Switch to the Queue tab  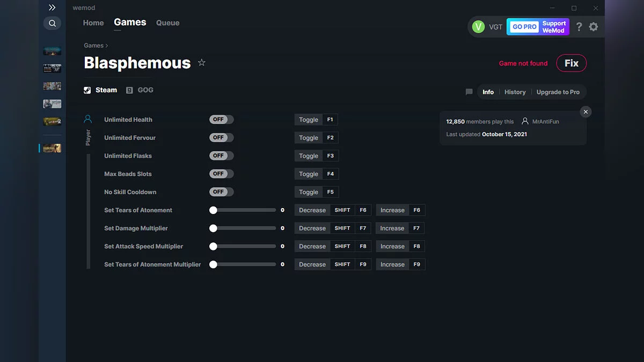point(167,23)
